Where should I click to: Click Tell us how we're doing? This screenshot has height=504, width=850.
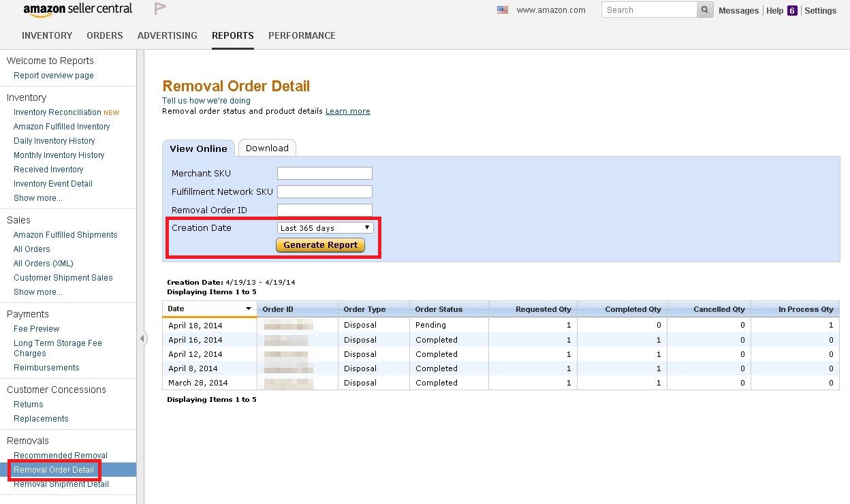coord(206,101)
